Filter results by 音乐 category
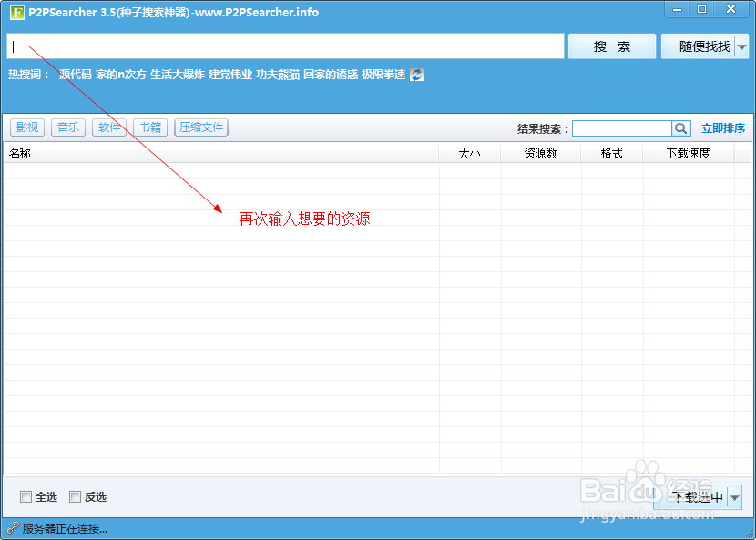The height and width of the screenshot is (540, 756). [68, 127]
